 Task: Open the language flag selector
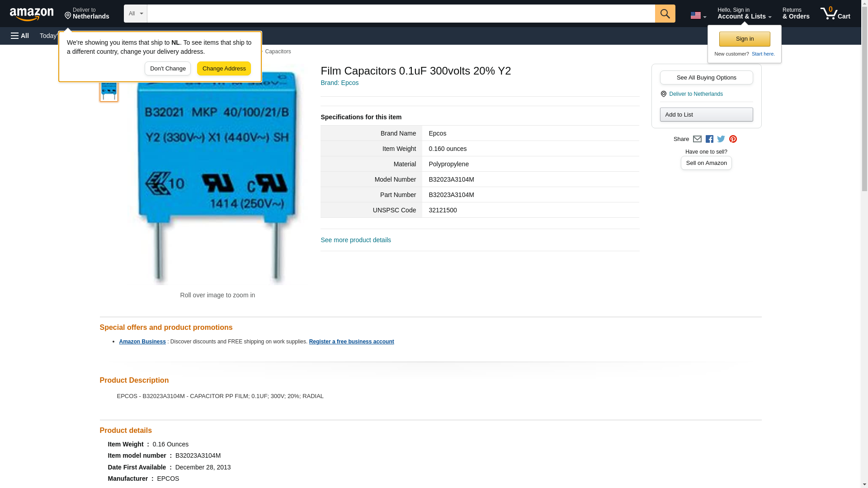[698, 15]
